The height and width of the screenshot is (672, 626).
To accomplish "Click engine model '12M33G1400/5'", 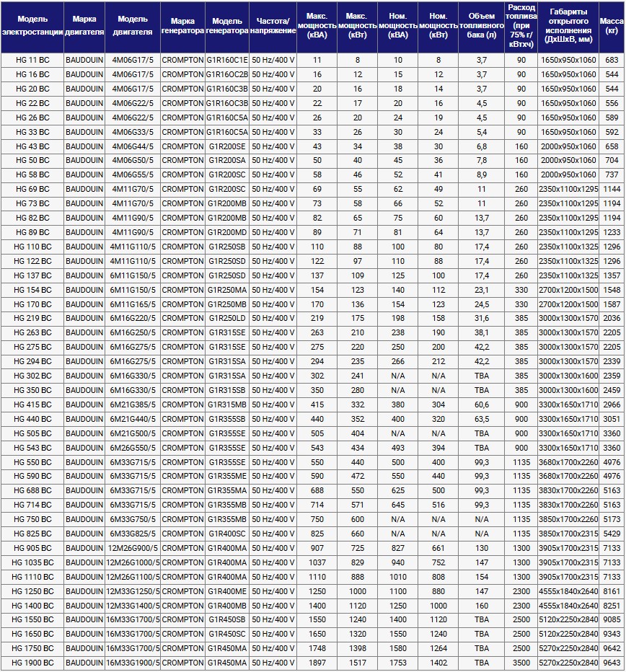I will (133, 606).
